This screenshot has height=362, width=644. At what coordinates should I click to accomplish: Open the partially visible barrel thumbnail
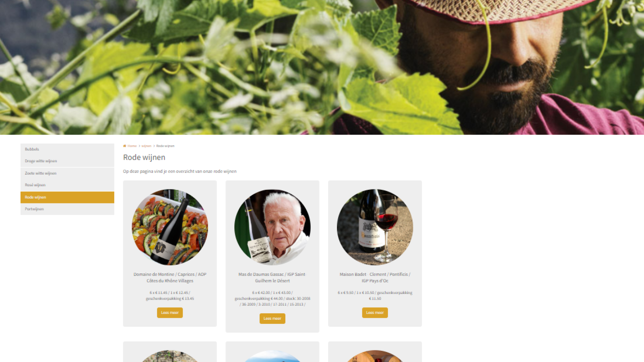click(x=375, y=356)
